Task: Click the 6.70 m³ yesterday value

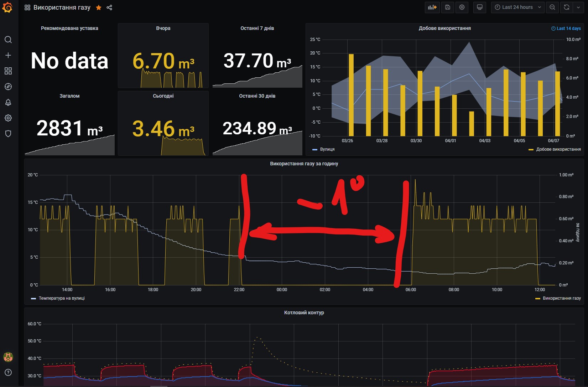Action: [163, 61]
